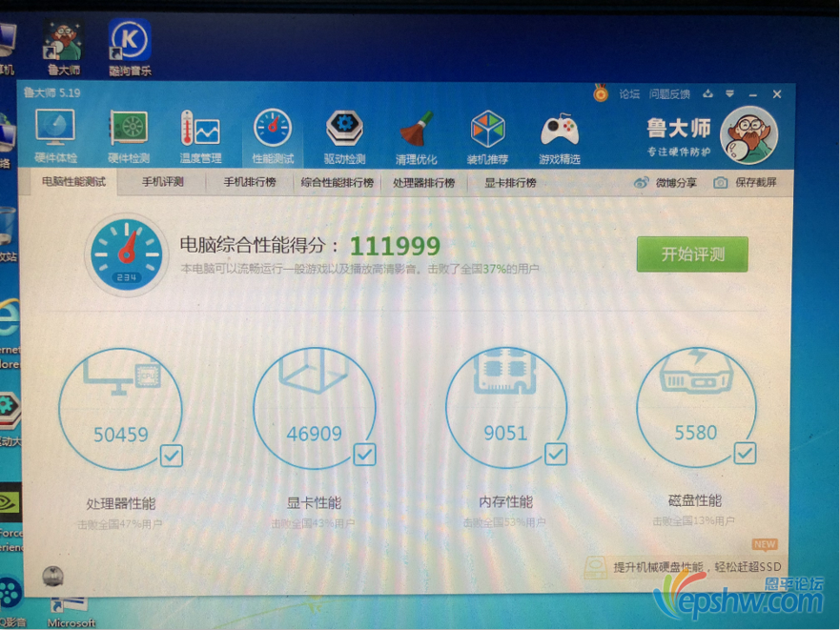Screen dimensions: 840x630
Task: Click the Recycle Bin desktop icon
Action: [x=8, y=228]
